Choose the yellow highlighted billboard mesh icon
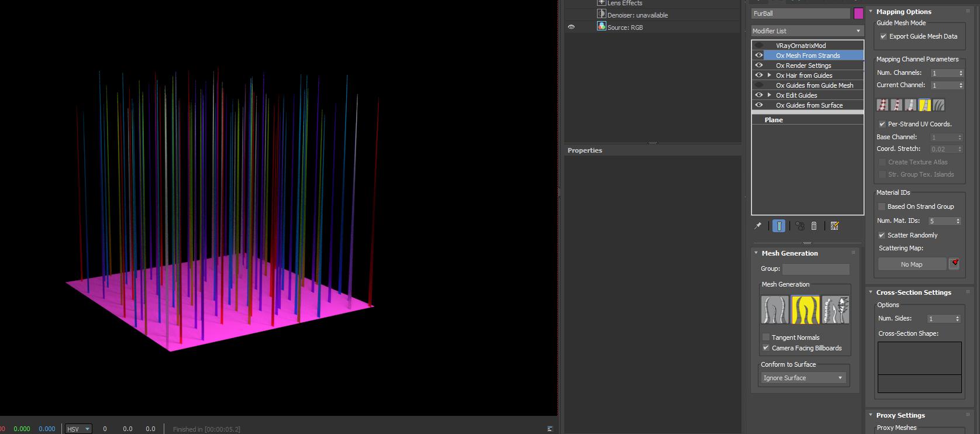 805,309
